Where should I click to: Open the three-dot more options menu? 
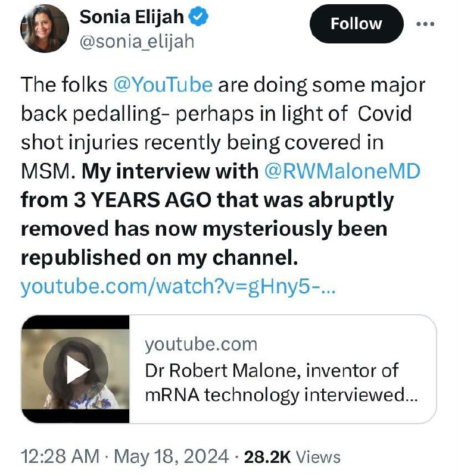425,24
